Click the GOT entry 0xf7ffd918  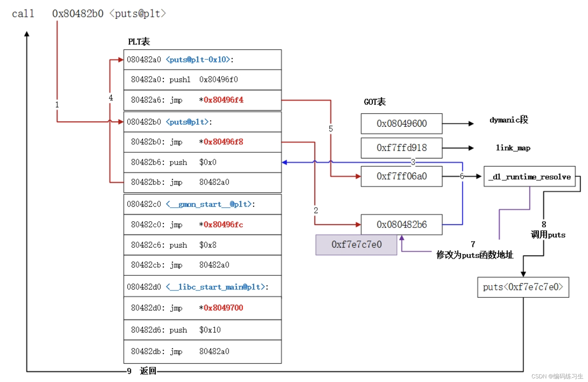[402, 148]
